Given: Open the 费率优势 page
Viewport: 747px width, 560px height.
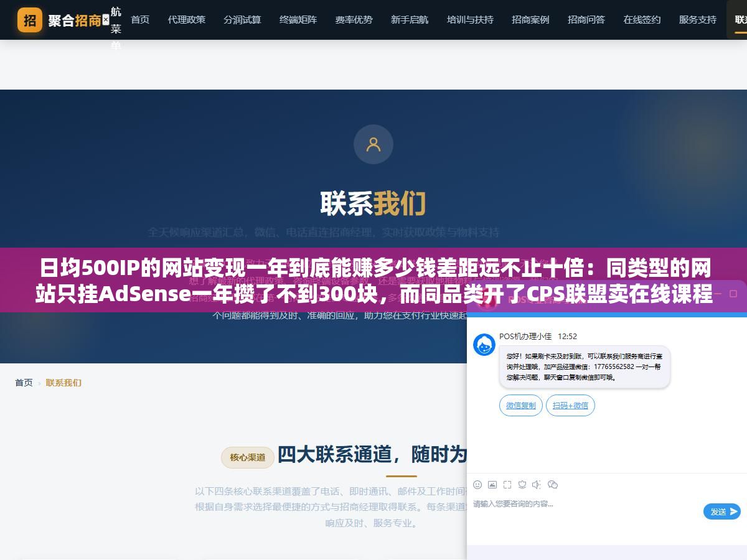Looking at the screenshot, I should point(354,20).
